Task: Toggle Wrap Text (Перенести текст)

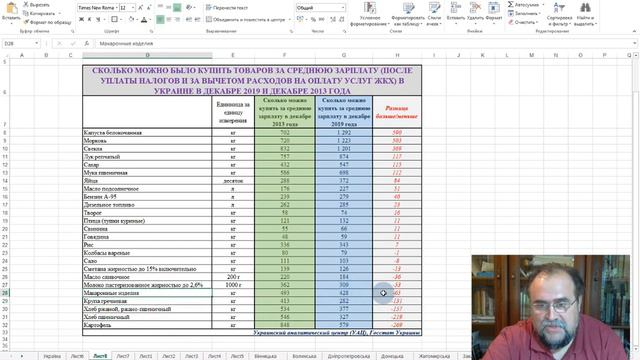Action: pos(227,8)
